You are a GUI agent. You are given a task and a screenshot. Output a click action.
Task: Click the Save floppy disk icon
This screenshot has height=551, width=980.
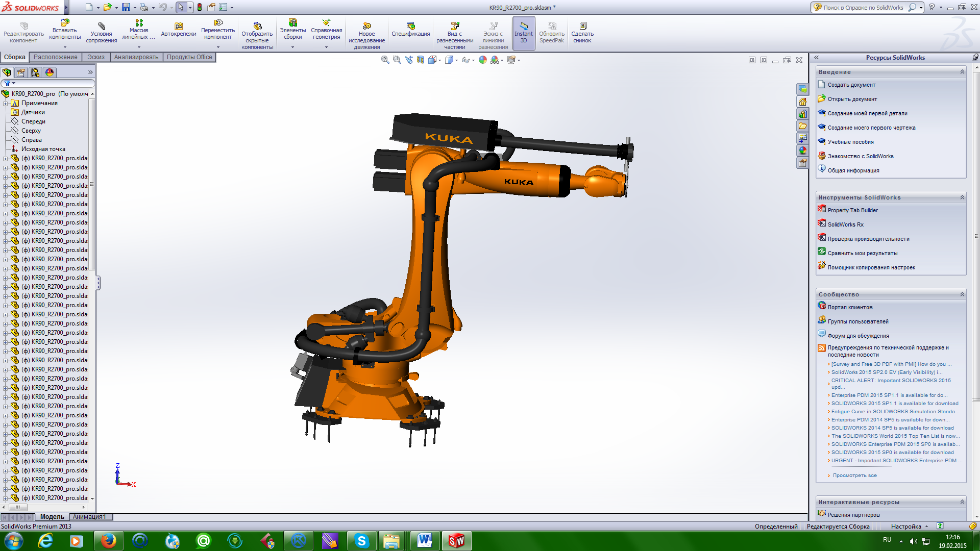[x=126, y=7]
